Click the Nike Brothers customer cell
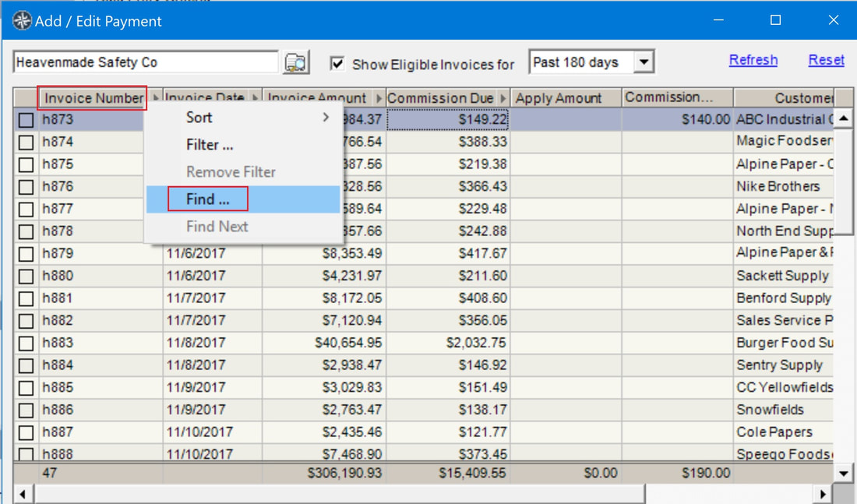This screenshot has width=857, height=504. [783, 186]
